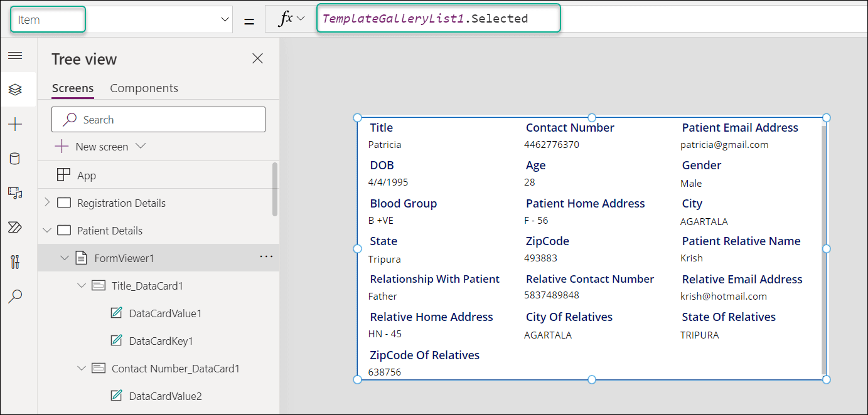The width and height of the screenshot is (868, 415).
Task: Close the Tree view panel
Action: (x=257, y=58)
